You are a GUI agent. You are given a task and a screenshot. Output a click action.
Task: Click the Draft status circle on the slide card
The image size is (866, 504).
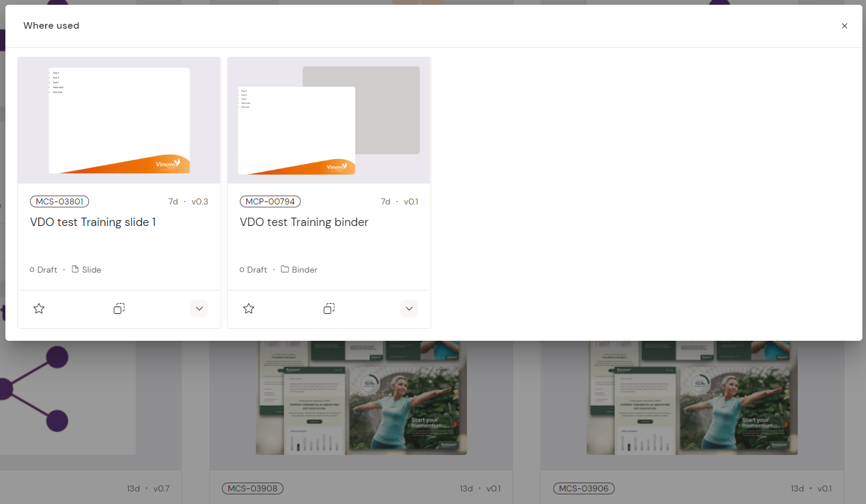click(x=32, y=270)
